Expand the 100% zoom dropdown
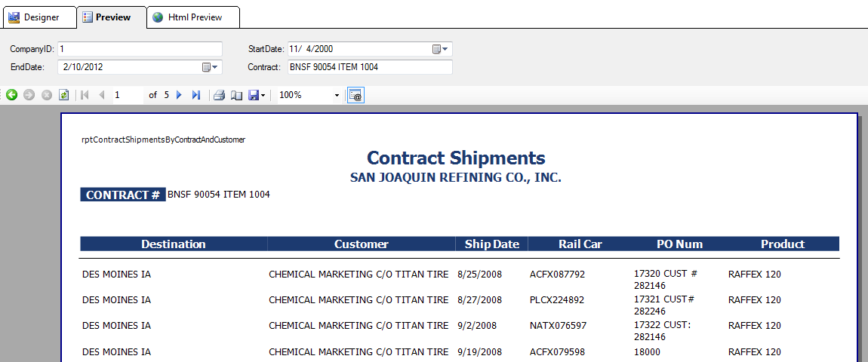The width and height of the screenshot is (868, 362). pyautogui.click(x=337, y=95)
